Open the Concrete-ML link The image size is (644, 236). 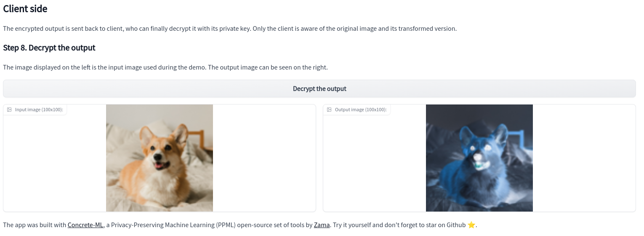pos(85,225)
